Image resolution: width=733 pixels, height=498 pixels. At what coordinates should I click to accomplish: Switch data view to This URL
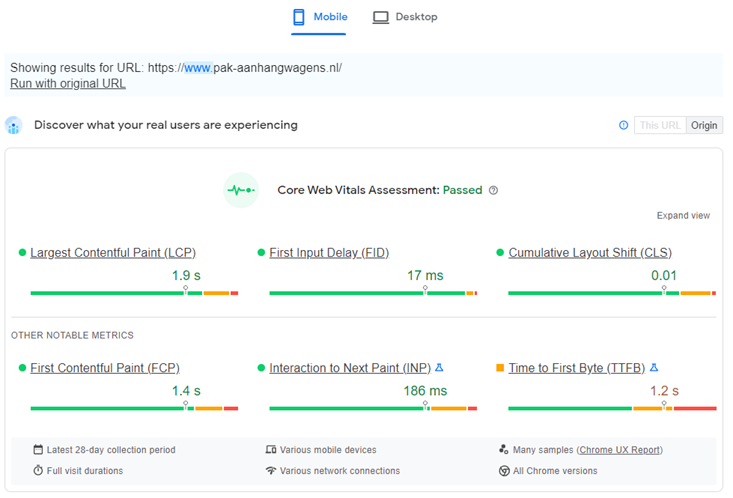pos(660,125)
